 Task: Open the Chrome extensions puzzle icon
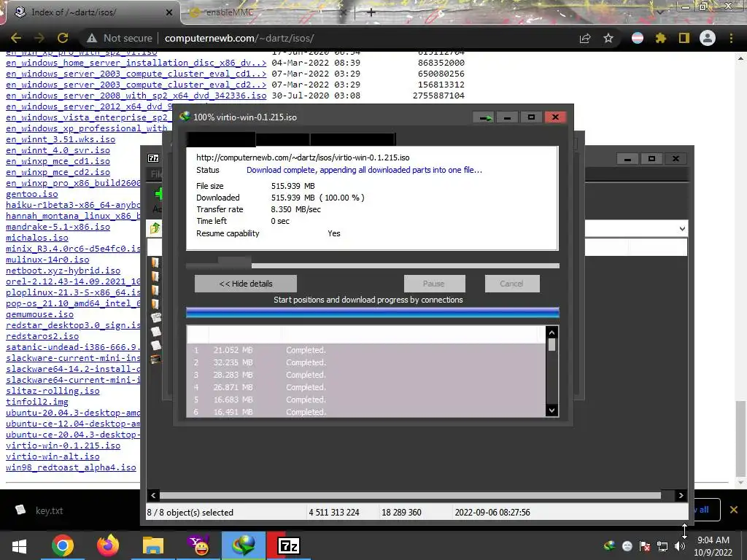tap(661, 38)
